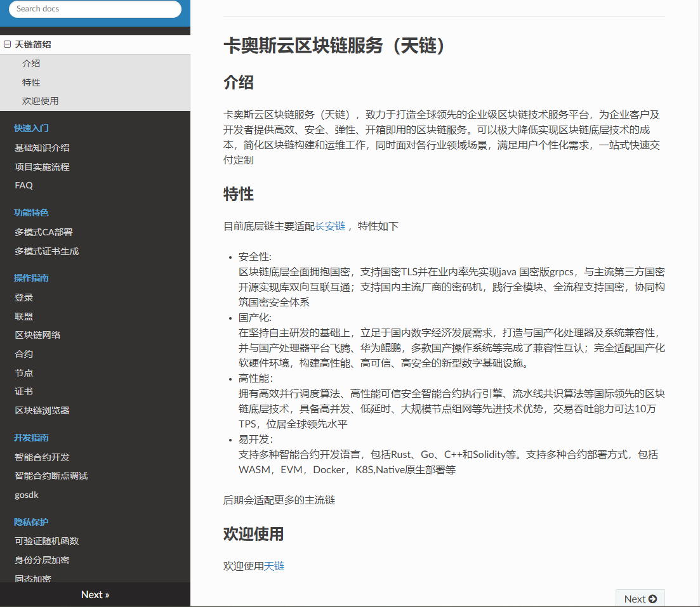The width and height of the screenshot is (700, 607).
Task: Follow the 天链 hyperlink under 欢迎使用
Action: click(274, 566)
